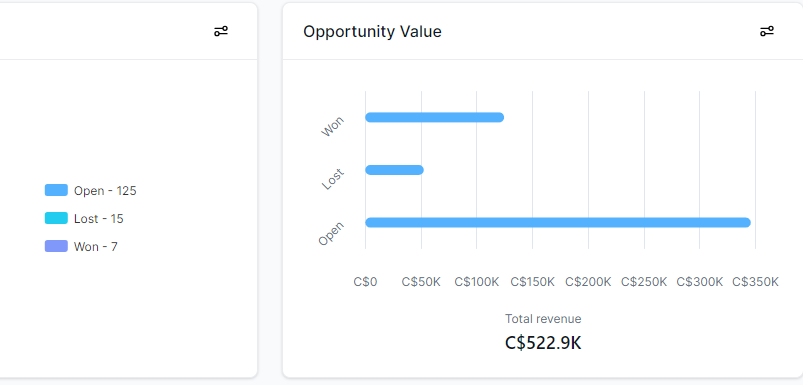
Task: Toggle the Won - 7 legend color swatch
Action: pyautogui.click(x=56, y=246)
